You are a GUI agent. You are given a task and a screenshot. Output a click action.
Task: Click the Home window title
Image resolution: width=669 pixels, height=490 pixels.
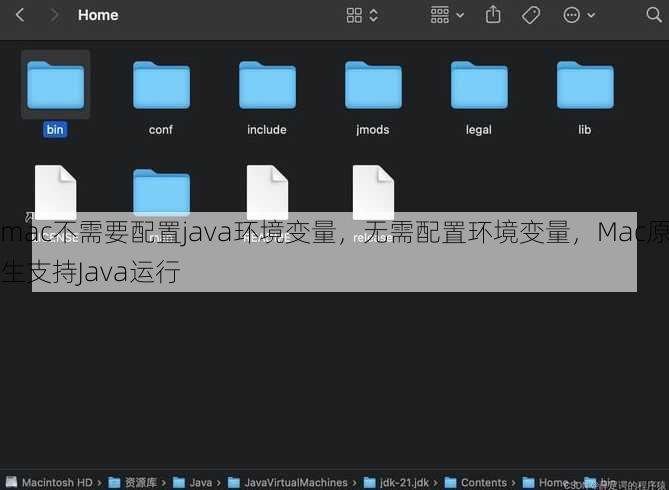pos(98,15)
